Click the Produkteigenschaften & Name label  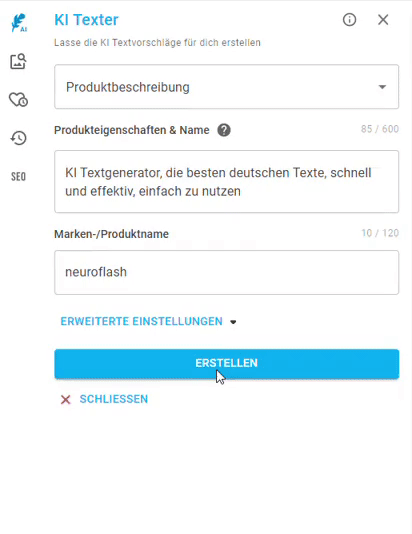pos(132,130)
